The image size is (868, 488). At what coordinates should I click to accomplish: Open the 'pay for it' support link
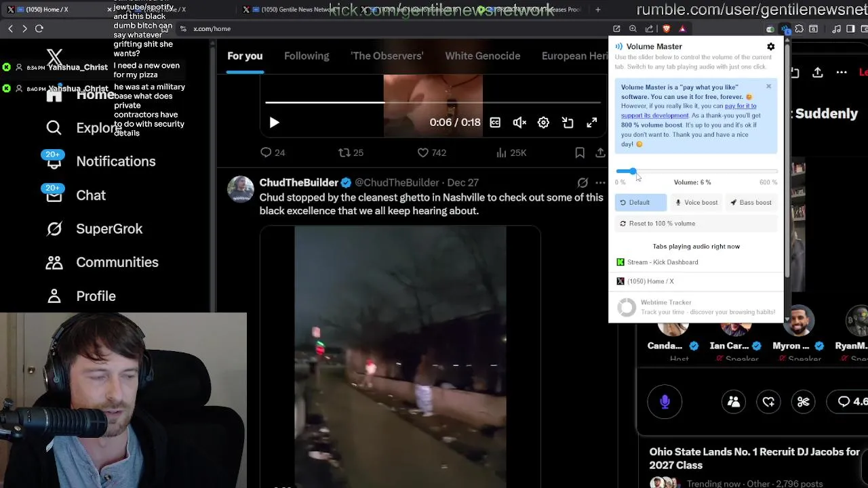(x=741, y=106)
